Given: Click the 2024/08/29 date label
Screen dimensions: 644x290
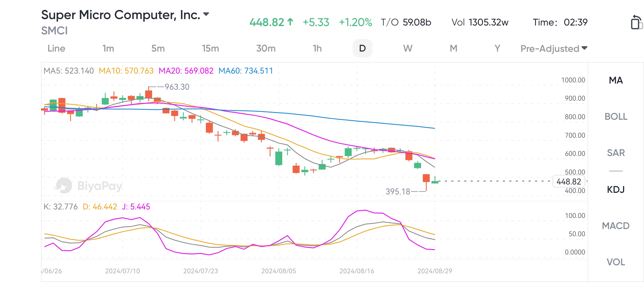Looking at the screenshot, I should pos(435,271).
